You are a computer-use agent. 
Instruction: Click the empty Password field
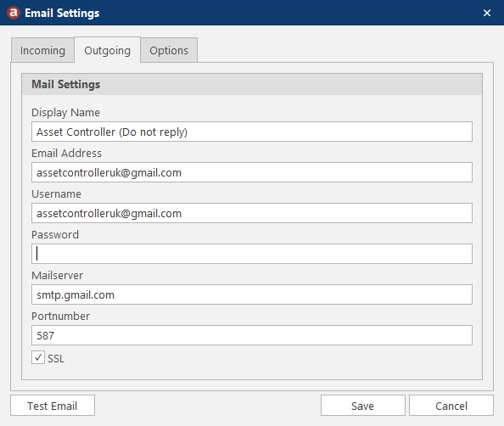click(x=252, y=254)
